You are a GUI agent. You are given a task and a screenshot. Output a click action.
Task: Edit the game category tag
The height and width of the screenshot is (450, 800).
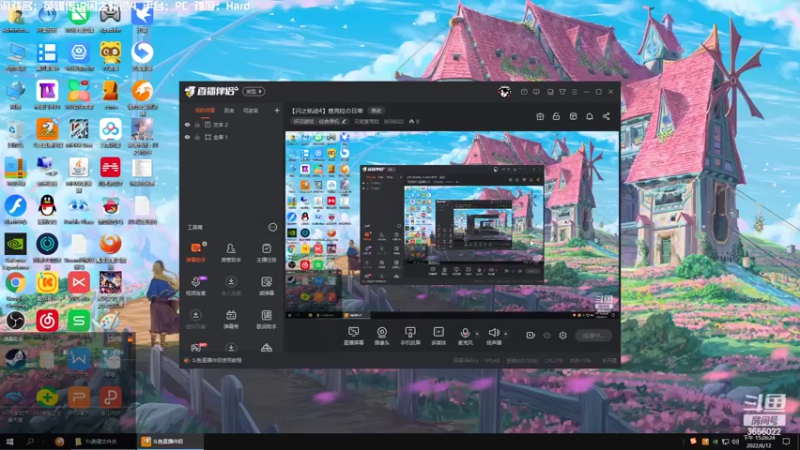(320, 121)
